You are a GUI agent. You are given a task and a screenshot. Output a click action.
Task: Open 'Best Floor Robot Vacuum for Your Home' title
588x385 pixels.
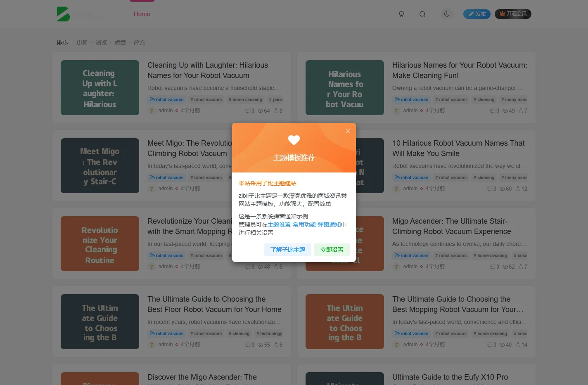pyautogui.click(x=214, y=304)
